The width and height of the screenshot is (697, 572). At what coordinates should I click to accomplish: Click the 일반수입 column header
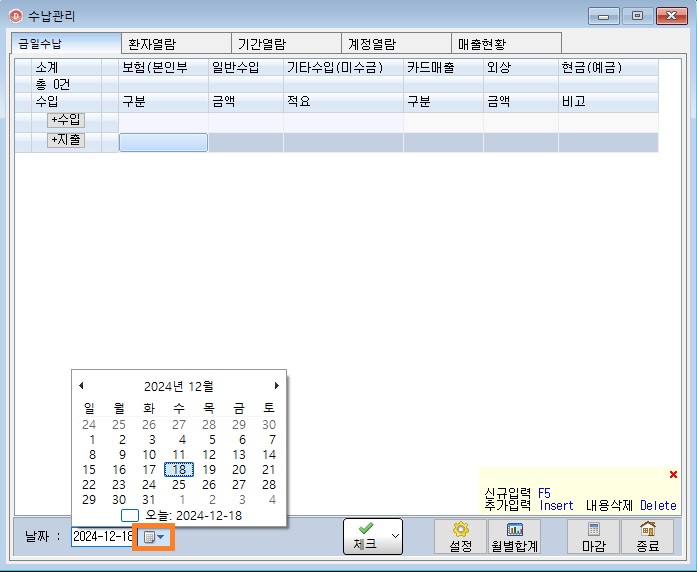pyautogui.click(x=246, y=68)
